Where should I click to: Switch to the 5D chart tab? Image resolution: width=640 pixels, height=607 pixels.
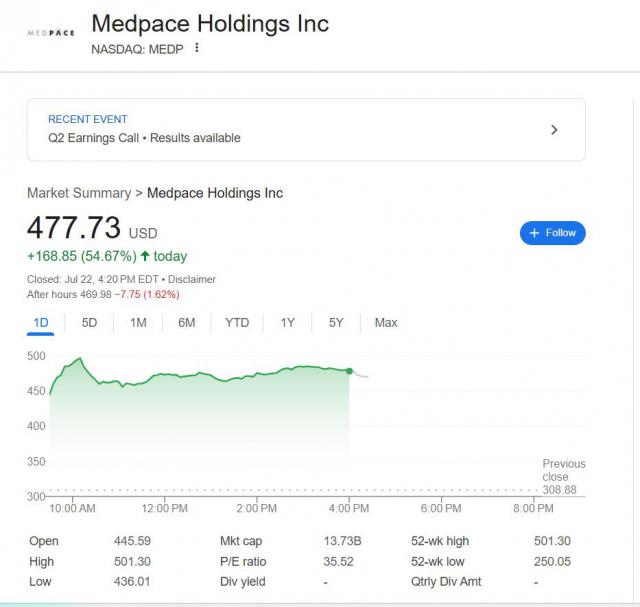point(89,322)
